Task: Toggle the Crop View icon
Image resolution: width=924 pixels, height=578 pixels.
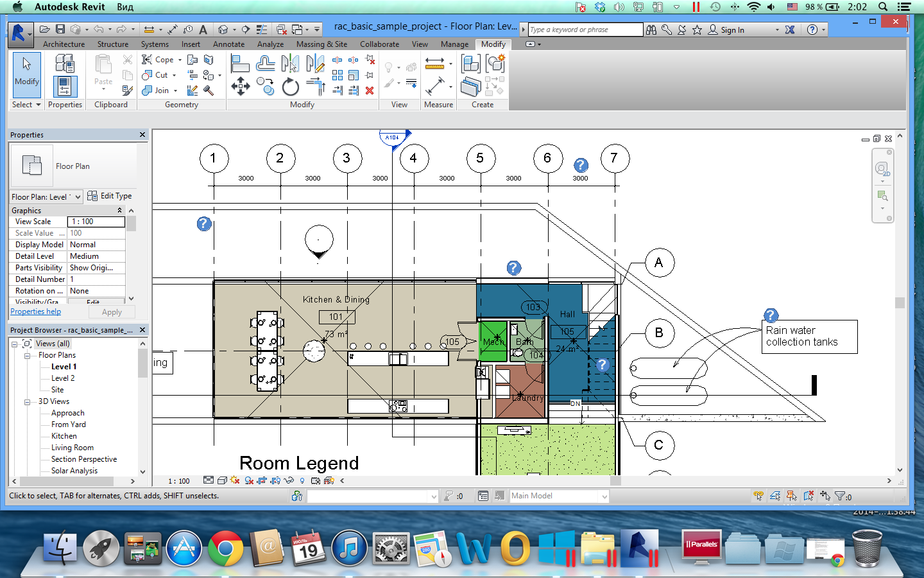Action: coord(261,480)
